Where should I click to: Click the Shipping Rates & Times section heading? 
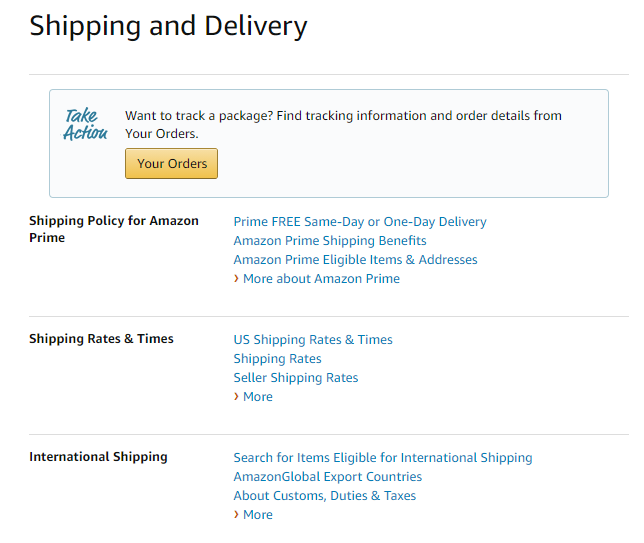(101, 339)
